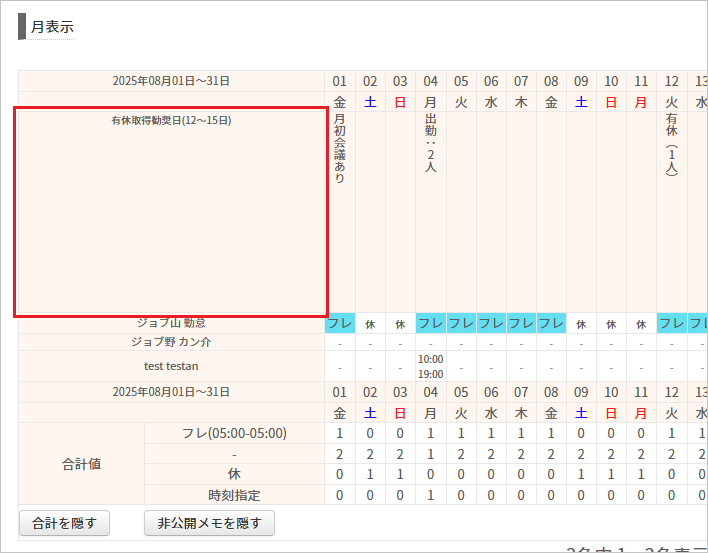Click day 05 in the top date header
This screenshot has width=708, height=553.
coord(461,81)
